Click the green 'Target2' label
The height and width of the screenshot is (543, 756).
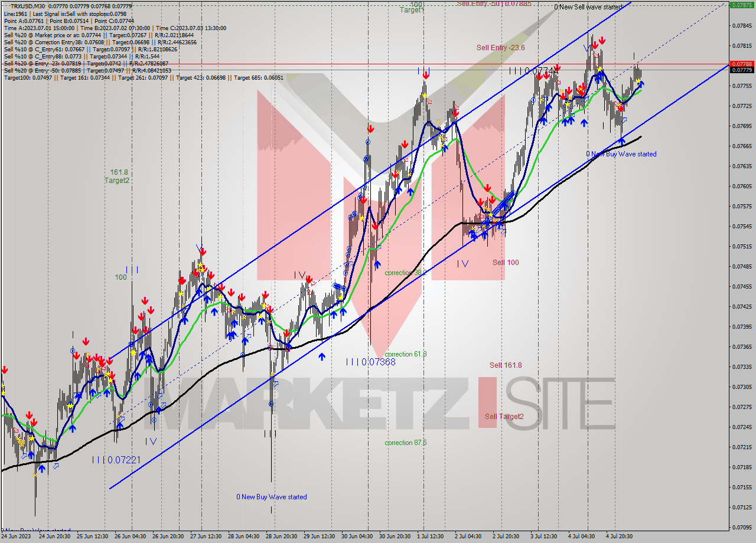[117, 181]
